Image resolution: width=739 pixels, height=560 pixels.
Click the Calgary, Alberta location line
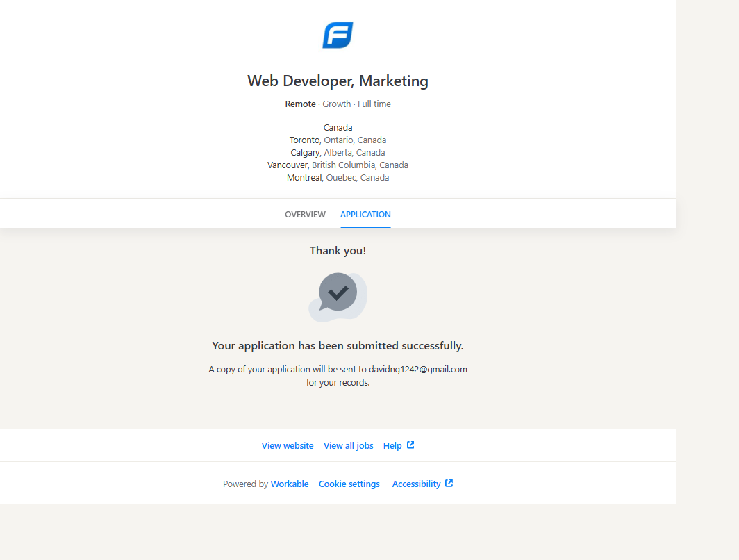(338, 153)
